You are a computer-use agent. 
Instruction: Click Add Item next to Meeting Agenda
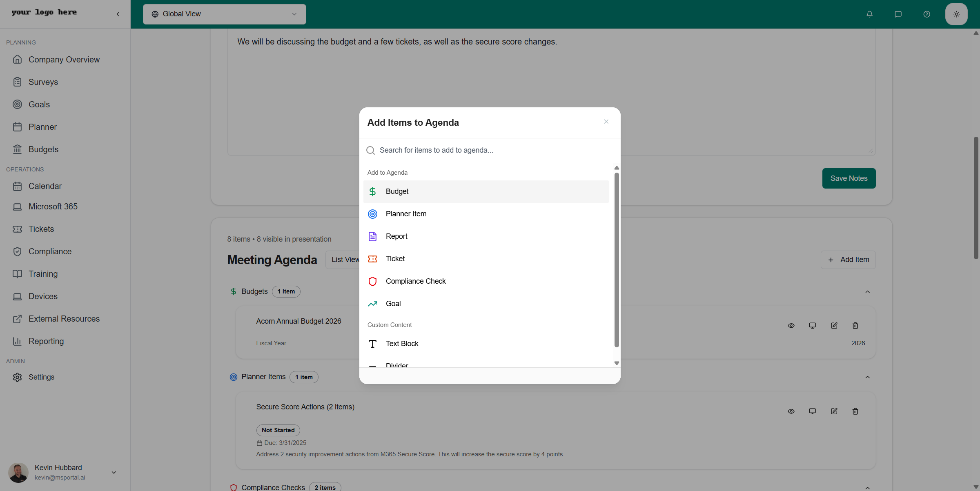848,260
